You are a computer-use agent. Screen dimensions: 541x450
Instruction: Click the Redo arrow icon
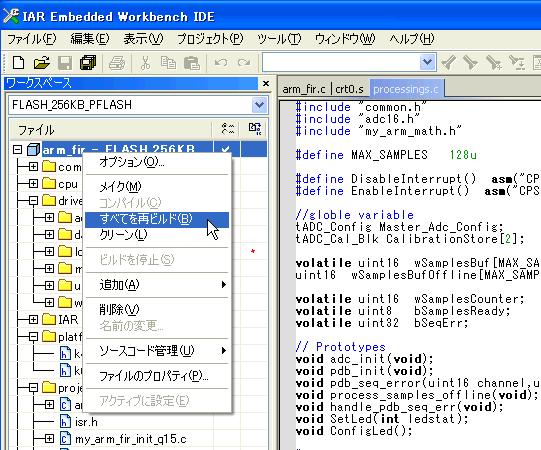point(244,63)
